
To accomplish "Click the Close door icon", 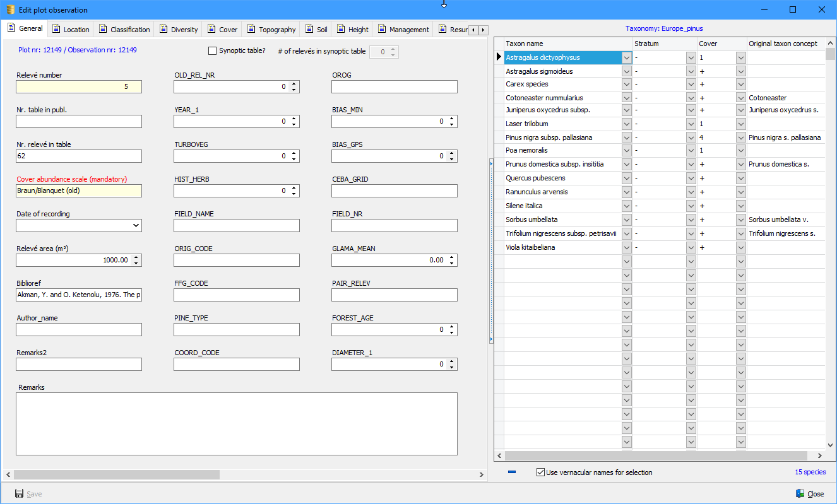I will (x=800, y=494).
